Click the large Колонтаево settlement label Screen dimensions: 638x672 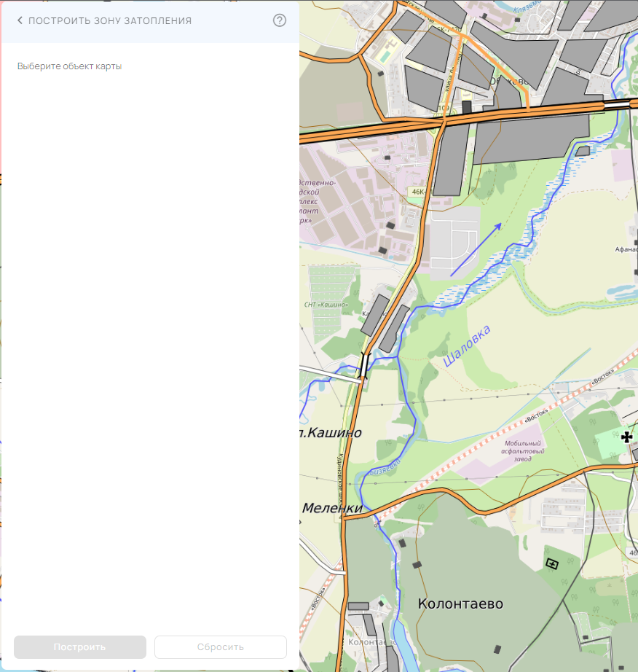pyautogui.click(x=460, y=604)
